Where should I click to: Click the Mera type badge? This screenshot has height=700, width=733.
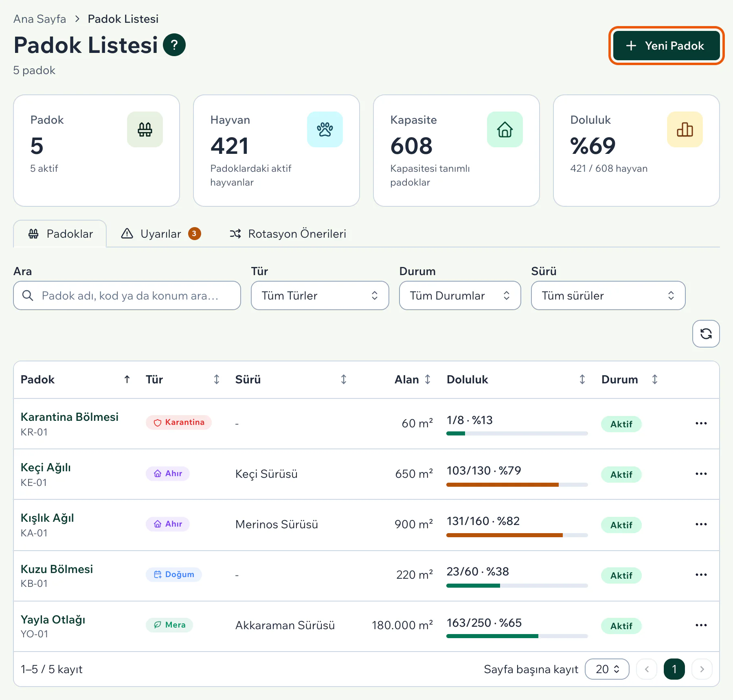point(169,625)
